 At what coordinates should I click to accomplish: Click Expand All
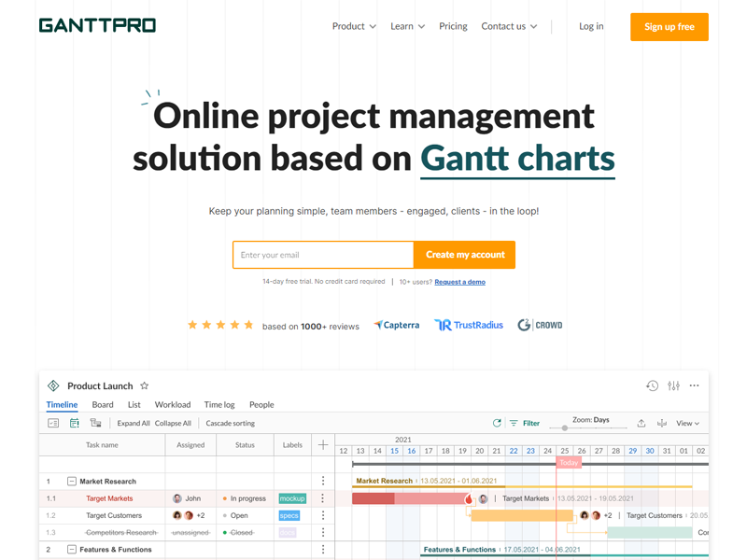tap(134, 424)
